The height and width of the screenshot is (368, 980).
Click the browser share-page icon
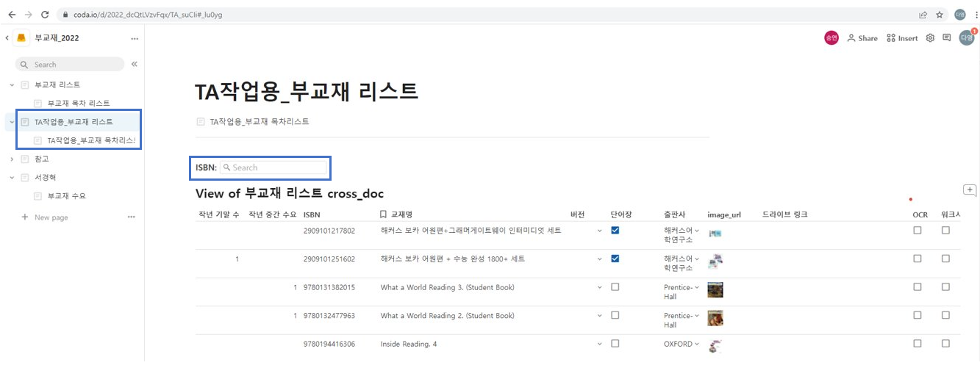[x=923, y=14]
